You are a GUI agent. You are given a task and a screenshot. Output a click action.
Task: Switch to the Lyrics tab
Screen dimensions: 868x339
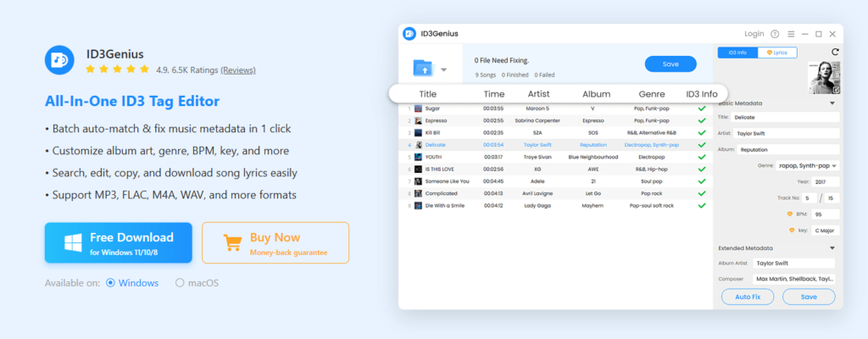click(776, 53)
